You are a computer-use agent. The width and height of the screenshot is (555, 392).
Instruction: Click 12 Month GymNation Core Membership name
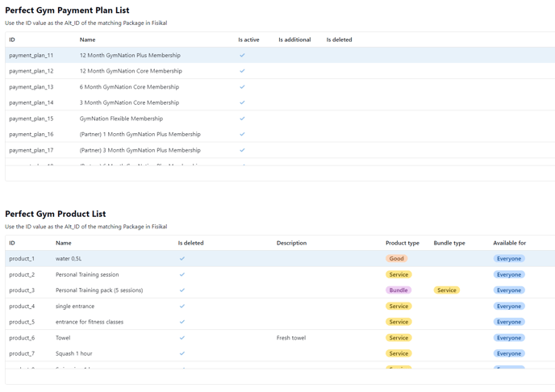pyautogui.click(x=131, y=71)
